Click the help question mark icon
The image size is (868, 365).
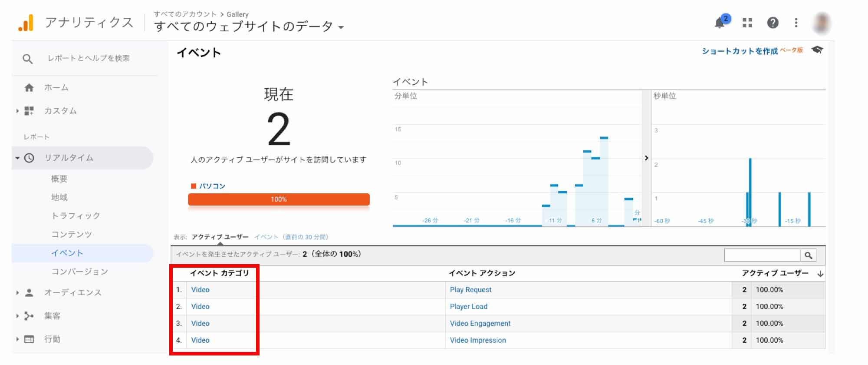[x=773, y=23]
